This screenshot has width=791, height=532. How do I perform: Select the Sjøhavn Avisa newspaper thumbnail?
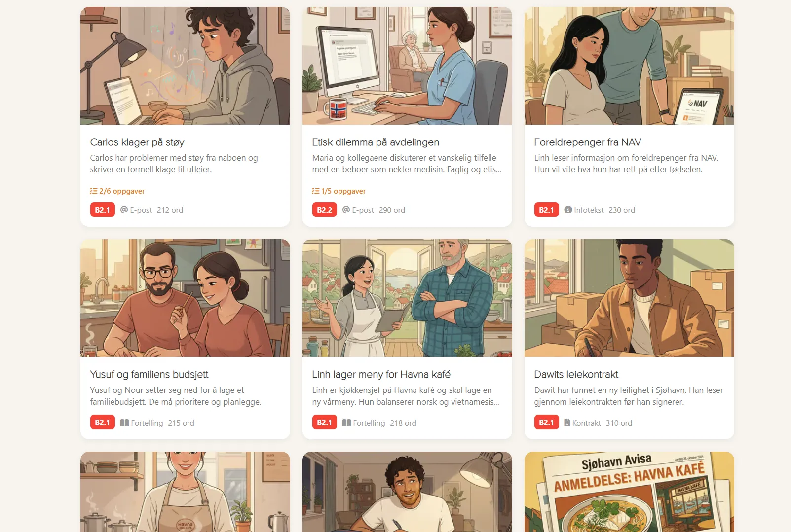[629, 492]
